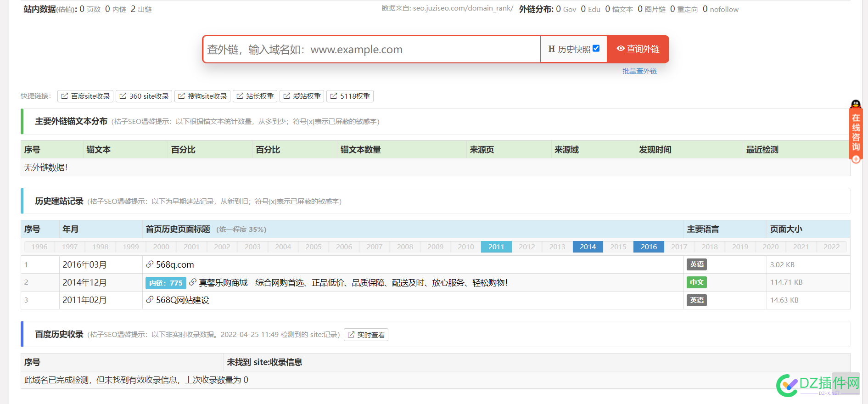Click the 内链: 775 badge
Viewport: 868px width, 404px height.
coord(166,283)
